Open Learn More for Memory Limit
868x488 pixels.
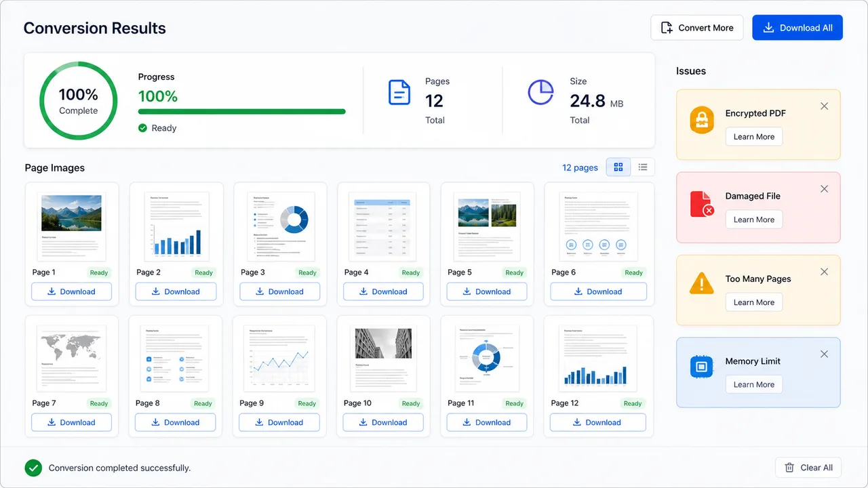[x=754, y=384]
